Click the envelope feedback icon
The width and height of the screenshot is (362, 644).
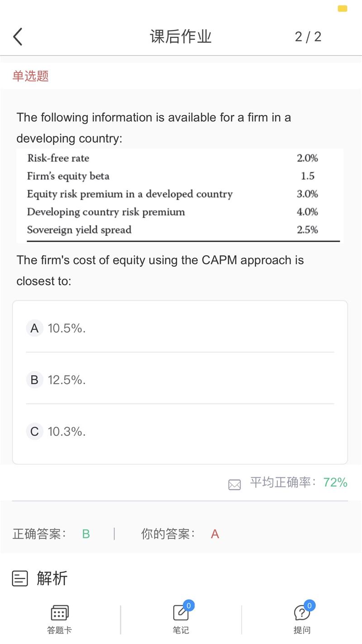(x=234, y=485)
